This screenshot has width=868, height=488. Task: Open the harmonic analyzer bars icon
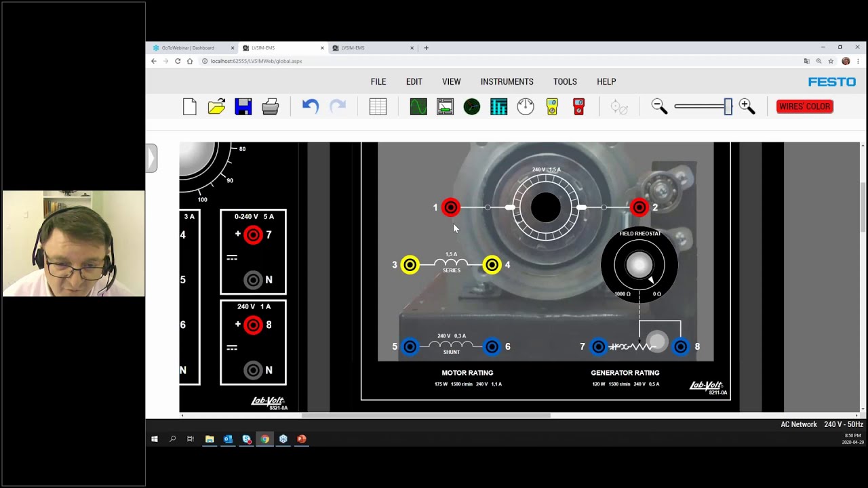tap(498, 106)
